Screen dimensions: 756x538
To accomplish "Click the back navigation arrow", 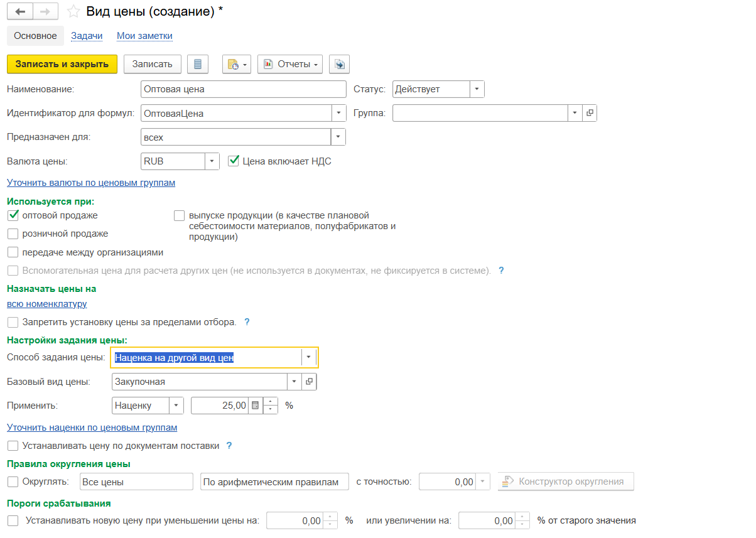I will click(19, 11).
